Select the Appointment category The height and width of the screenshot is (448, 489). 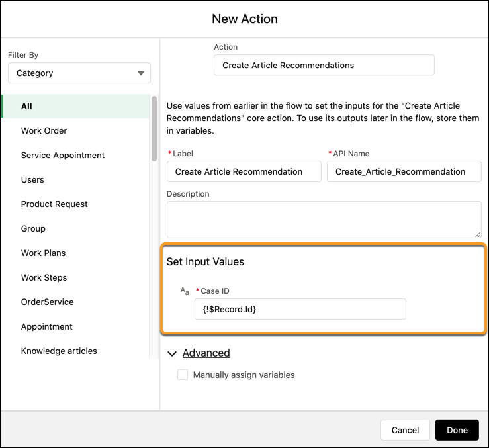(75, 327)
